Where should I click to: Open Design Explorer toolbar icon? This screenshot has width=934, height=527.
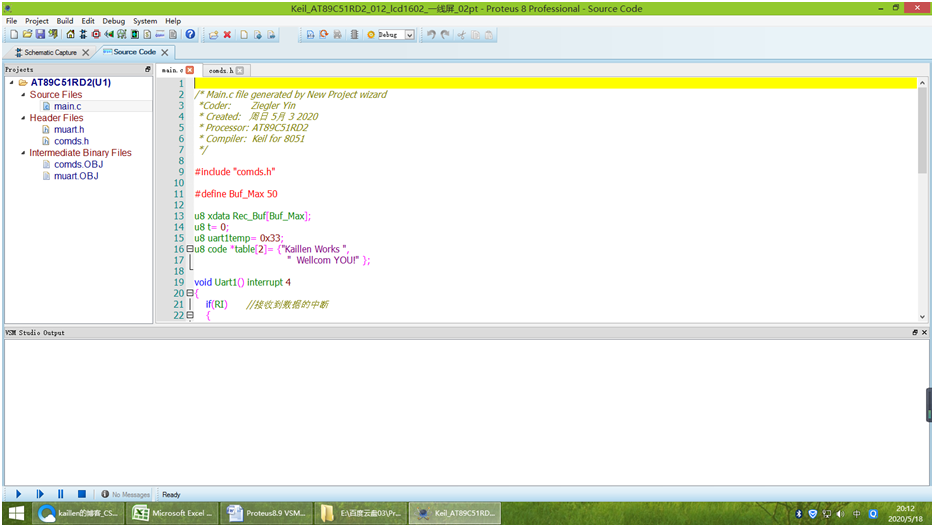tap(135, 35)
